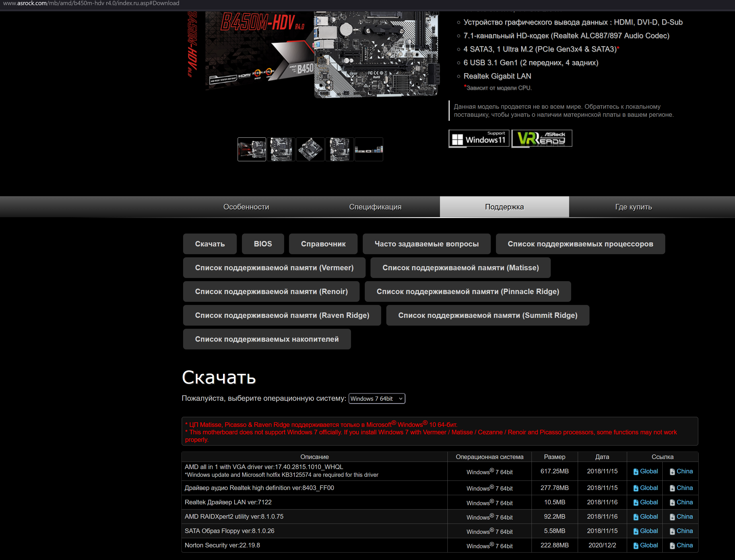Click the Global download icon for AMD all in 1 driver
735x560 pixels.
click(636, 472)
